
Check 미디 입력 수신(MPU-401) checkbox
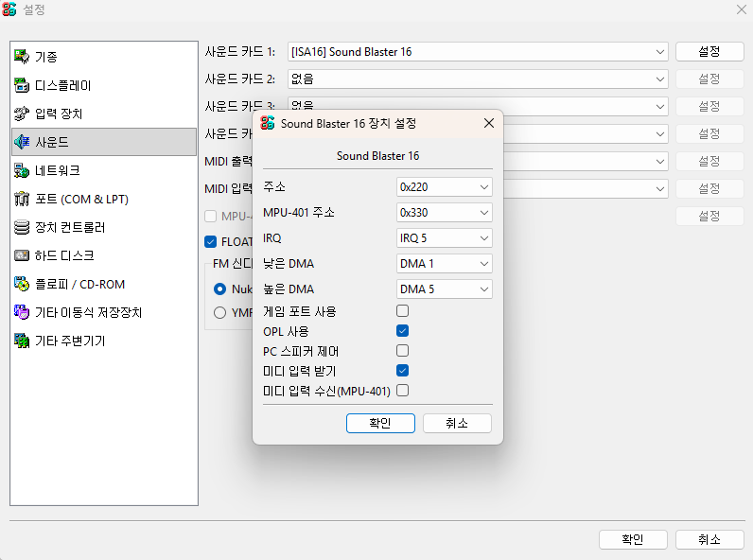click(x=402, y=391)
